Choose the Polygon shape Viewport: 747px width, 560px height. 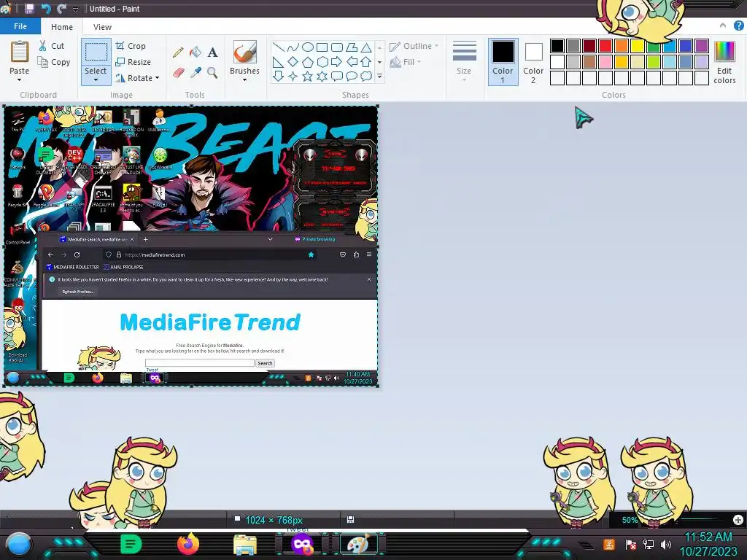coord(352,47)
